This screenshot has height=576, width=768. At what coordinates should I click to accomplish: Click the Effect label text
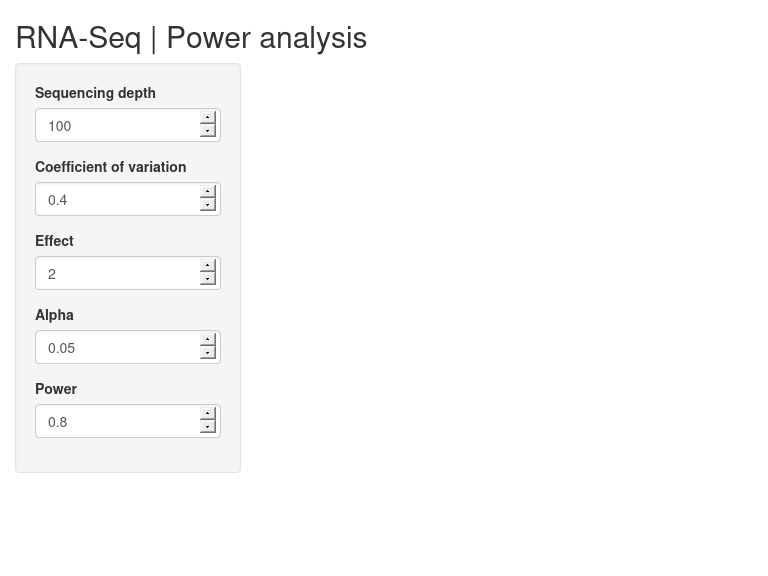[x=54, y=241]
